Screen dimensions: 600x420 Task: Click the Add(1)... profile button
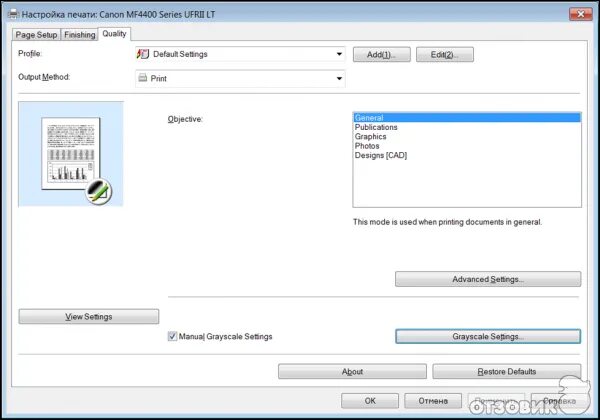[382, 54]
